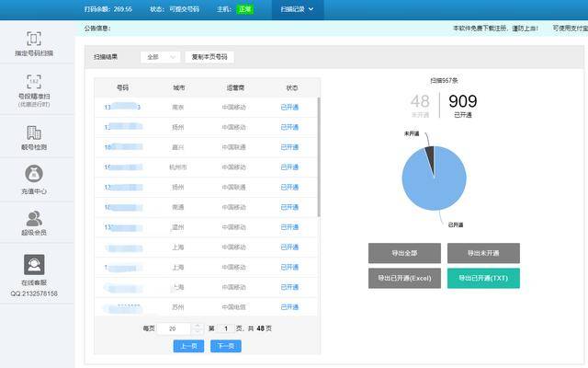Select the 超级会员 users icon
Screen dimensions: 588x368
(34, 218)
